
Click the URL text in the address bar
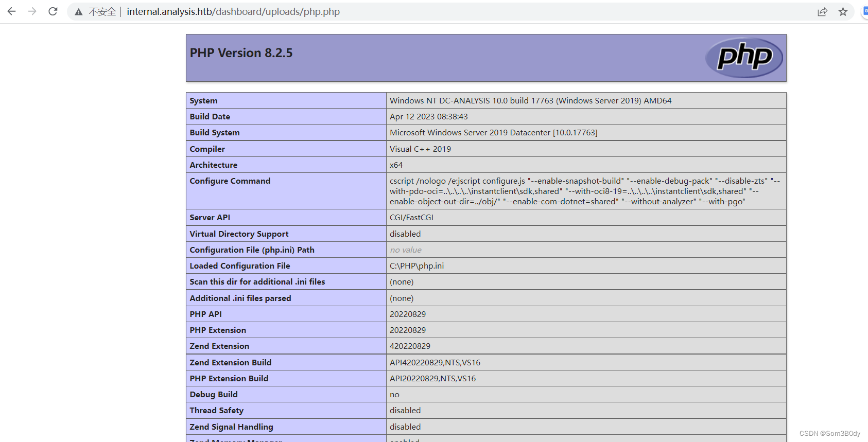tap(233, 11)
